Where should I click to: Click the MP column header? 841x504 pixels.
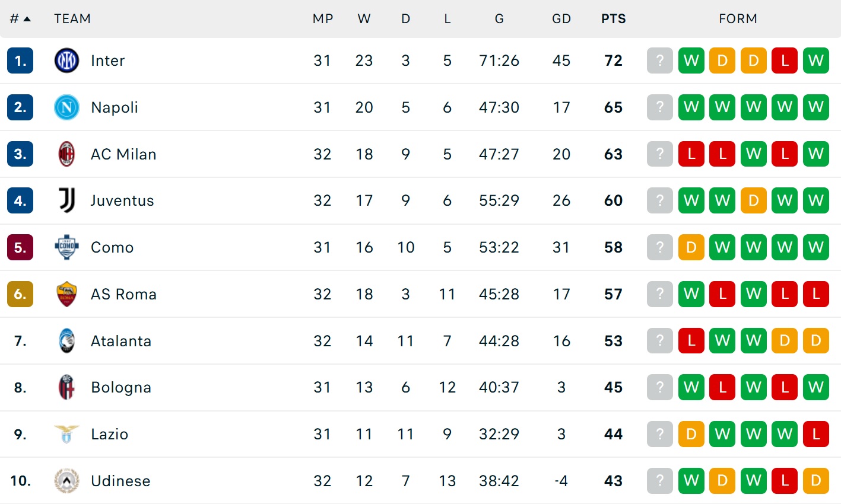point(322,19)
